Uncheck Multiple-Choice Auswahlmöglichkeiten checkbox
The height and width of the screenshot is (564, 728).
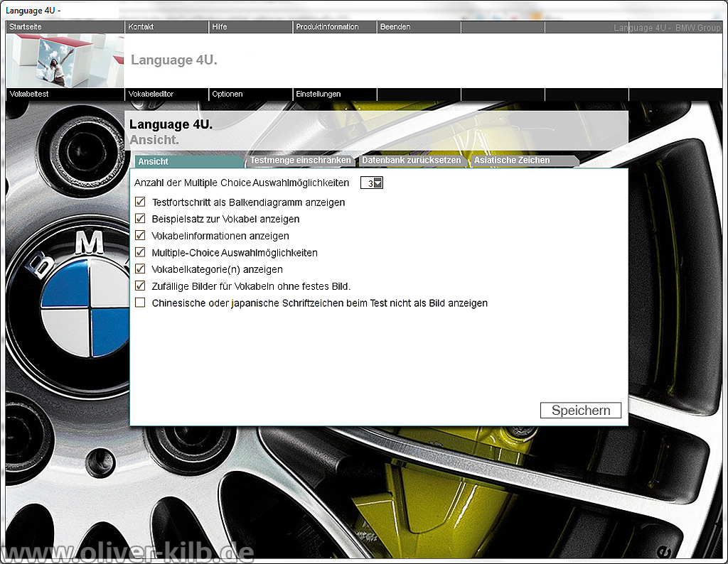pos(140,252)
